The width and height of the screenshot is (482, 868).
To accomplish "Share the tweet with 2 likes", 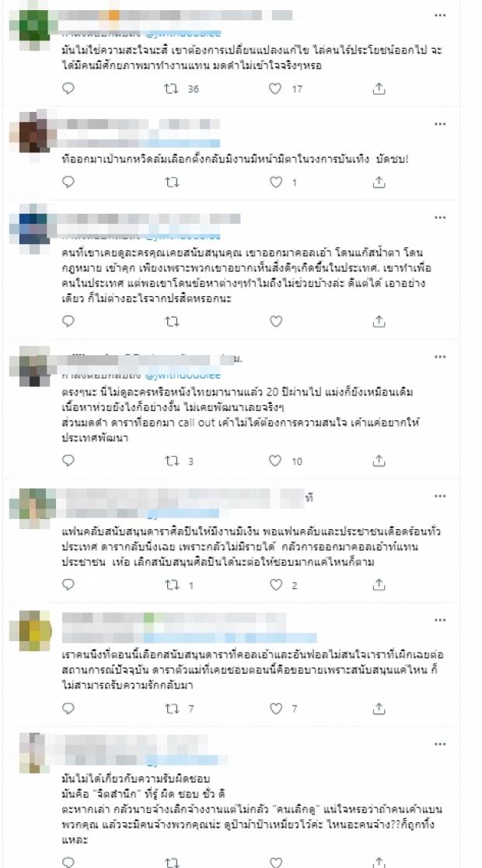I will point(379,584).
